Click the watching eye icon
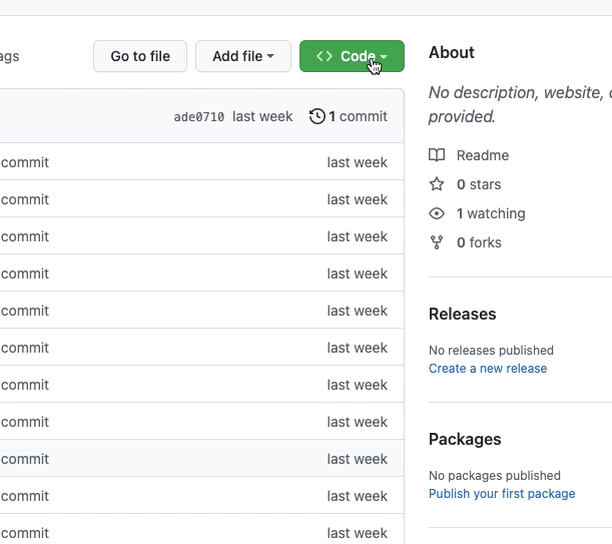 pos(437,213)
